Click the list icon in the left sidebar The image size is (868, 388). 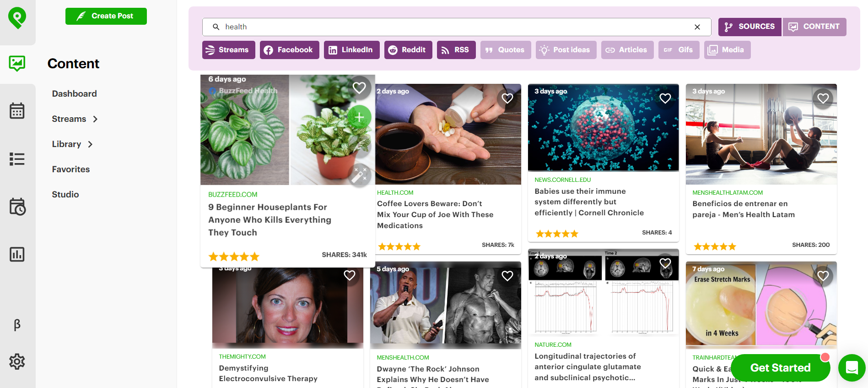[x=17, y=159]
